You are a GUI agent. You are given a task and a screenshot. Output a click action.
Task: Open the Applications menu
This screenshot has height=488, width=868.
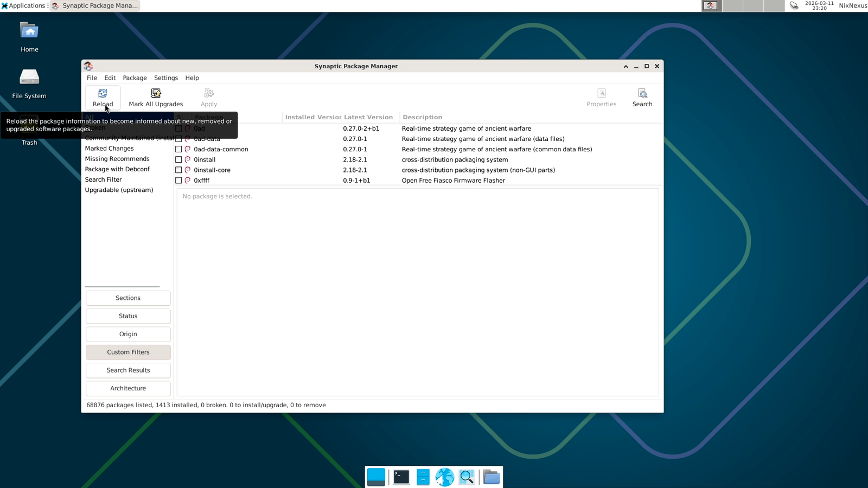24,5
